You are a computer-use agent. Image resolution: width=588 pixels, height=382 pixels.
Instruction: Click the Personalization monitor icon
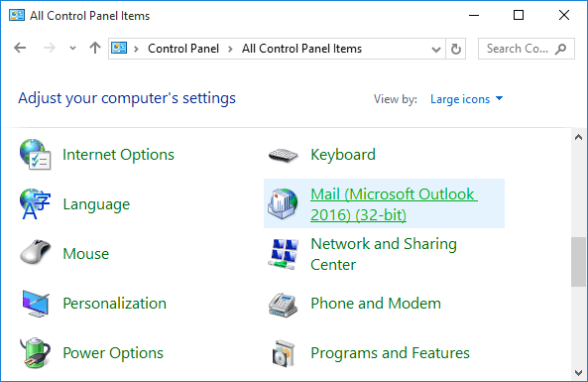[x=36, y=304]
